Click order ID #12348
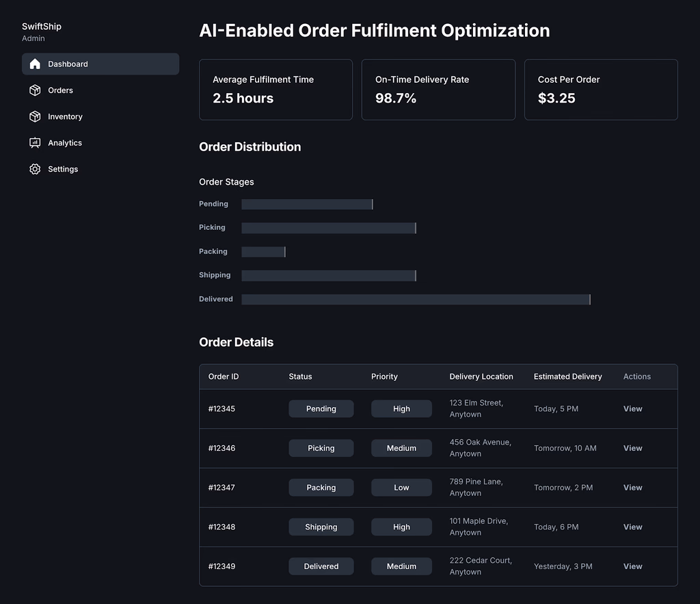The image size is (700, 604). (x=221, y=527)
